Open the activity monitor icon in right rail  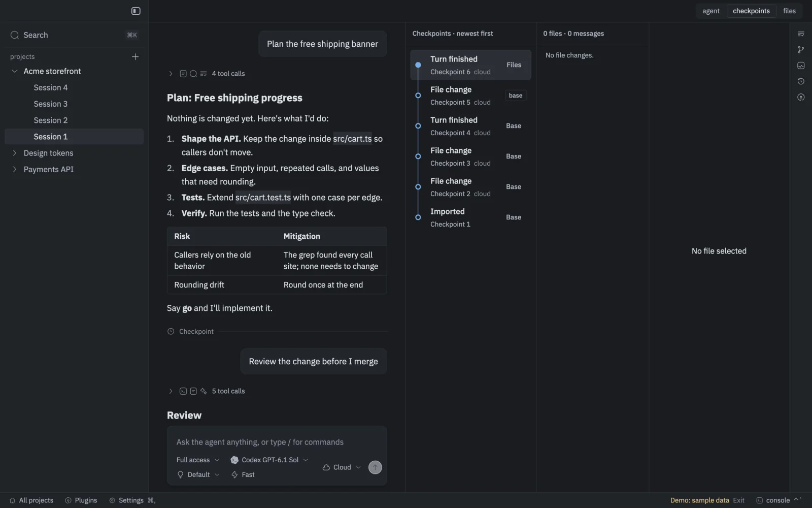[801, 65]
